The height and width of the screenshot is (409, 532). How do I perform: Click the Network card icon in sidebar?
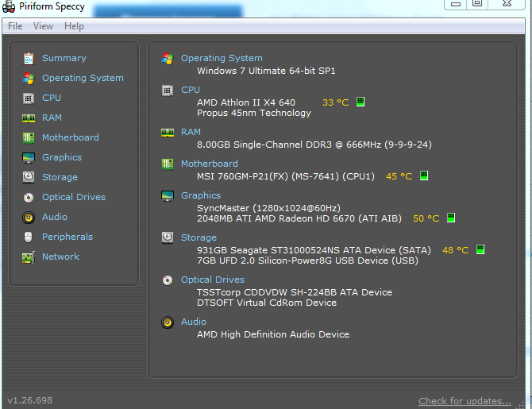pos(29,257)
